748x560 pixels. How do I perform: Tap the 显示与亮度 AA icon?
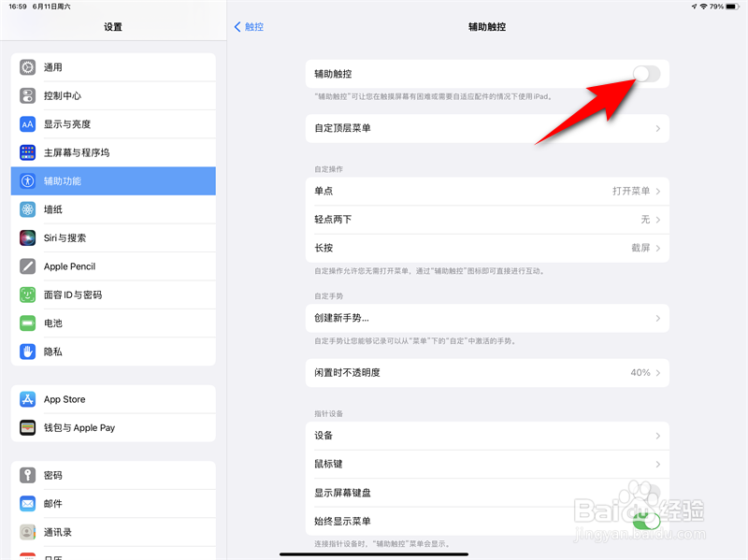coord(28,124)
